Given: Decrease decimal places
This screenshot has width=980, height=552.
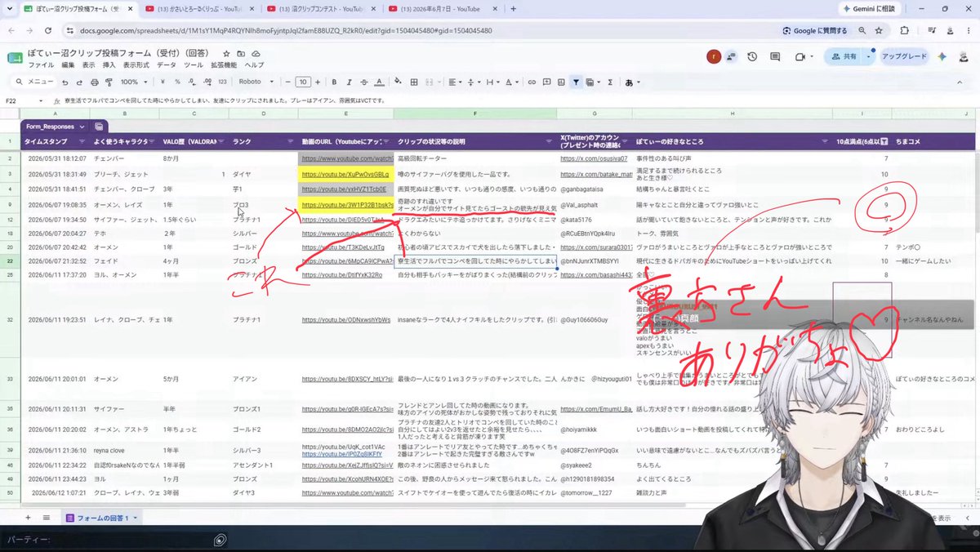Looking at the screenshot, I should point(192,82).
